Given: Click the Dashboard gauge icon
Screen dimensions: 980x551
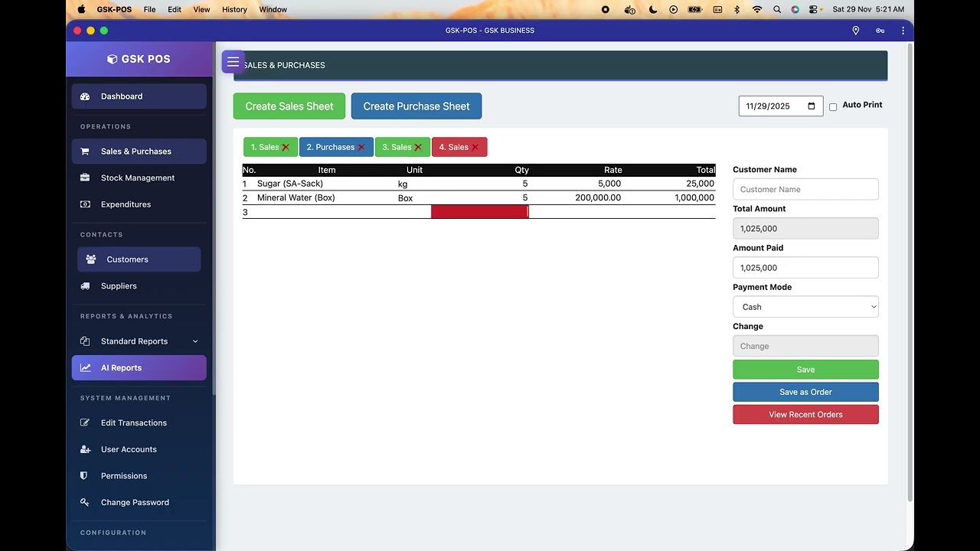Looking at the screenshot, I should click(x=85, y=96).
